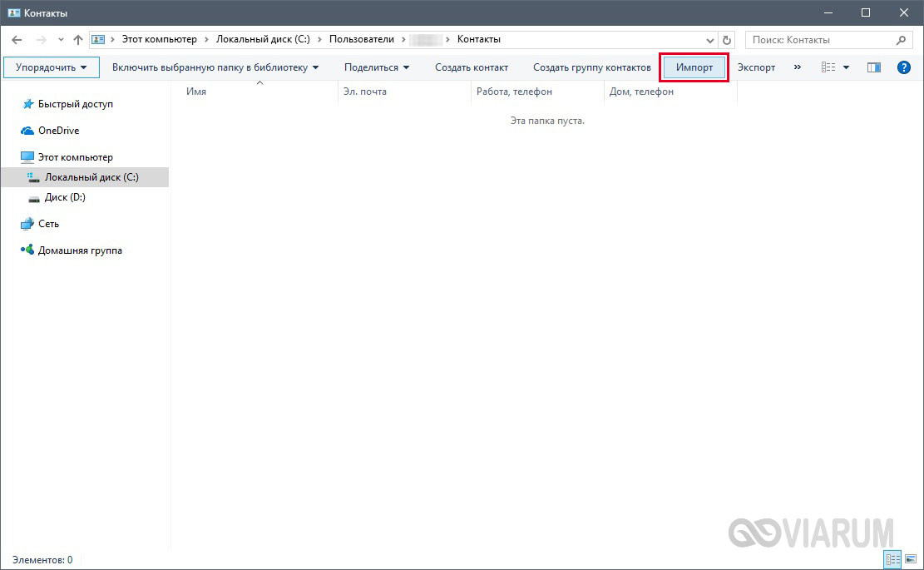
Task: Click the change view icon in toolbar
Action: pos(828,67)
